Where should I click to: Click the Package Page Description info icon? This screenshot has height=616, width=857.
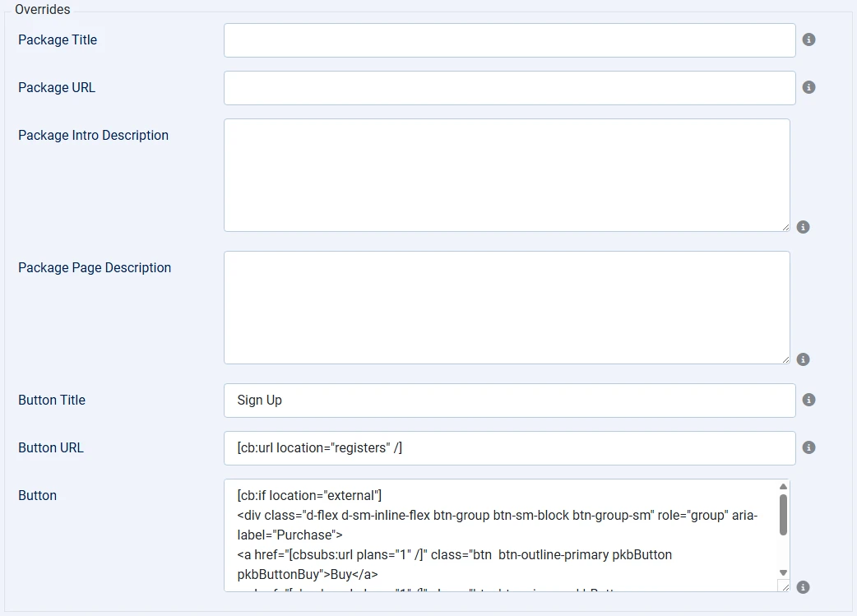coord(803,359)
